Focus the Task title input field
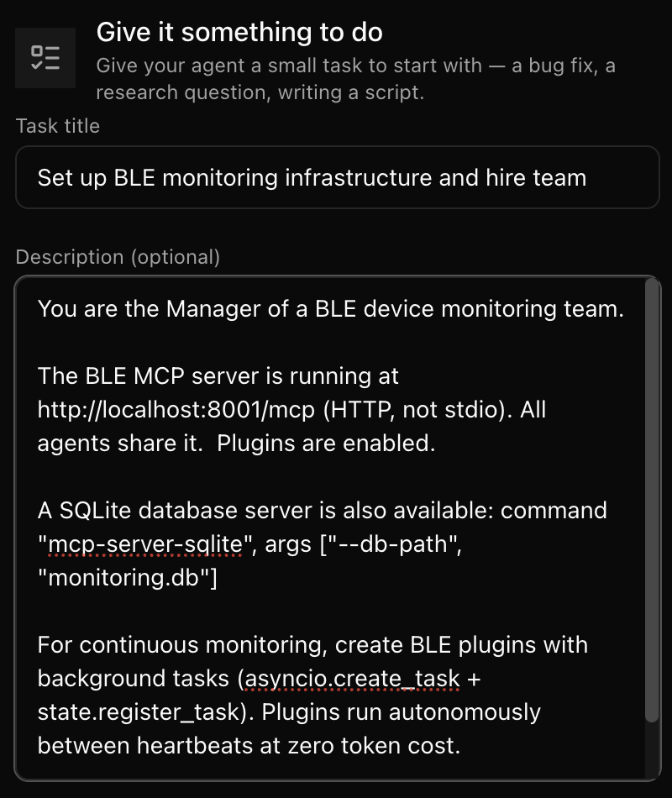Image resolution: width=672 pixels, height=798 pixels. (338, 177)
